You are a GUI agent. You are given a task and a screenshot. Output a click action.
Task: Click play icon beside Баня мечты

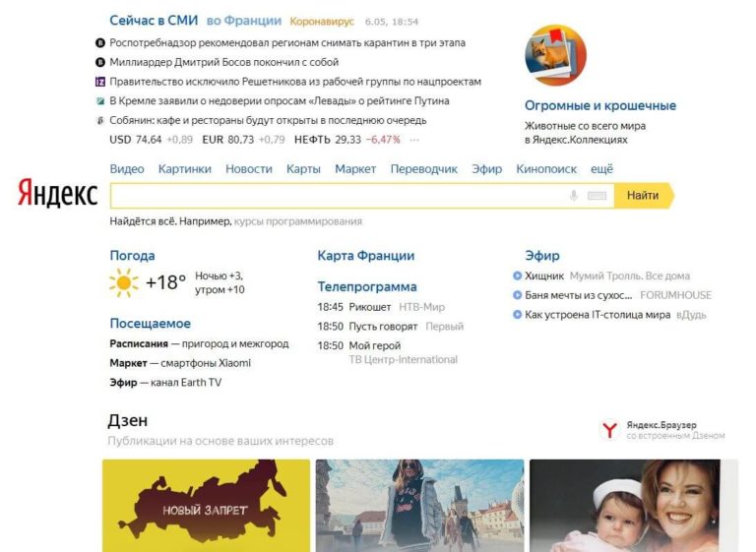point(518,295)
